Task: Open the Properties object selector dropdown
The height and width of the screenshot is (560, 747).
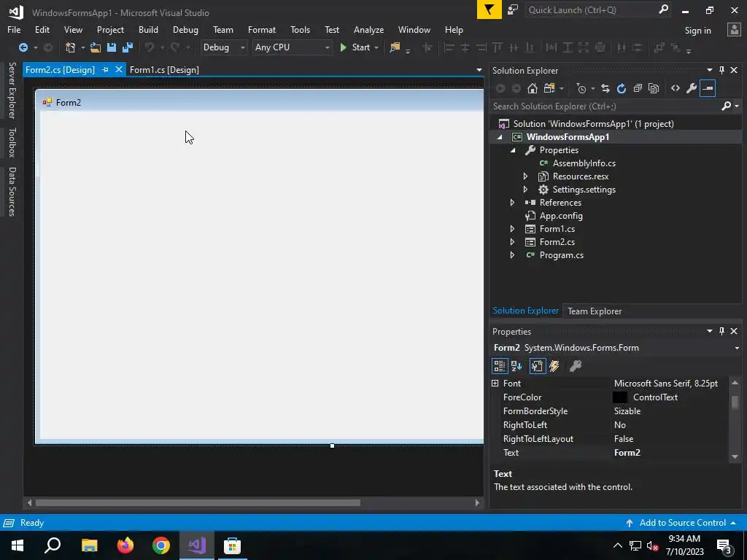Action: (x=737, y=348)
